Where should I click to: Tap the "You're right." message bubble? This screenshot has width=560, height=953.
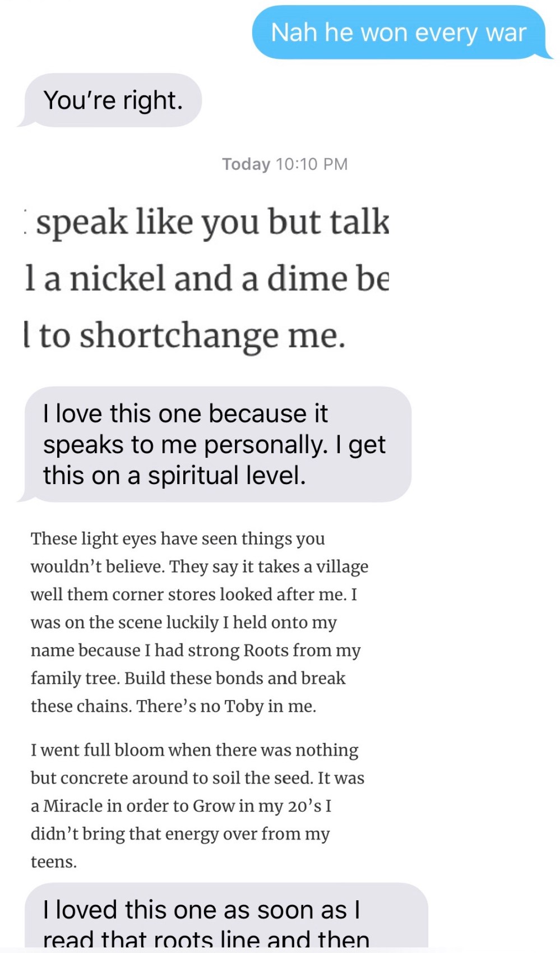tap(113, 100)
